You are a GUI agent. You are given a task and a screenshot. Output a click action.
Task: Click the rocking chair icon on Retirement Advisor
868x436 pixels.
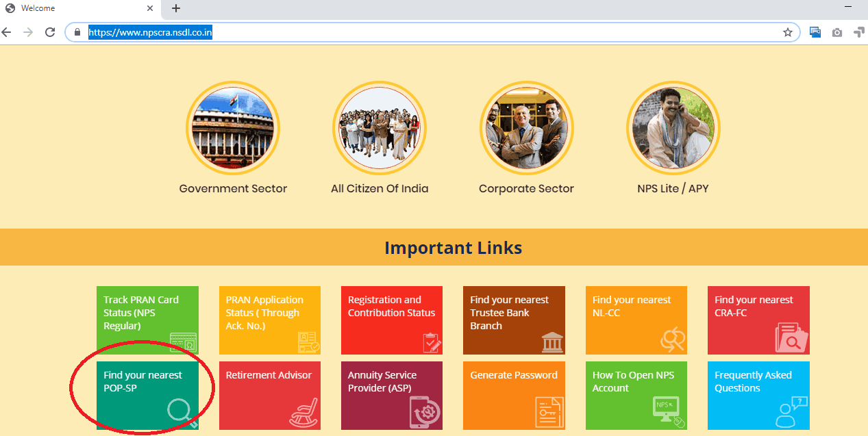[303, 413]
